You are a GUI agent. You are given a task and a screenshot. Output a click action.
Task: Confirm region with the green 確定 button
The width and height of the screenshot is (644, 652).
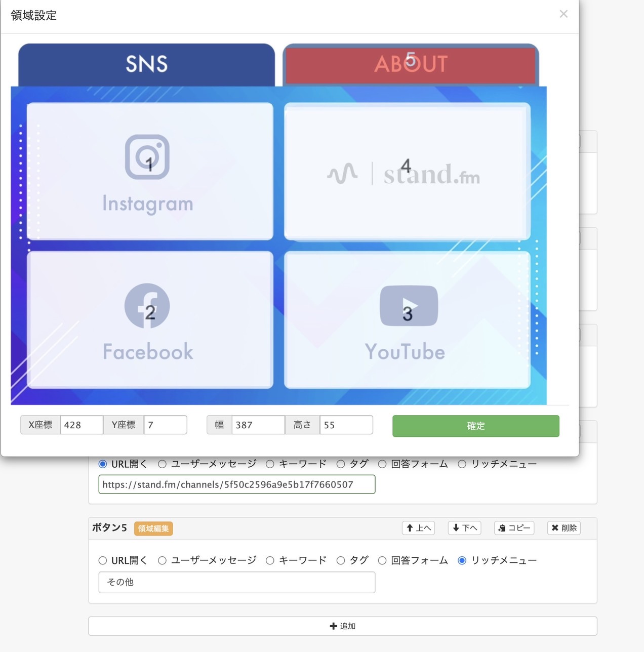476,426
